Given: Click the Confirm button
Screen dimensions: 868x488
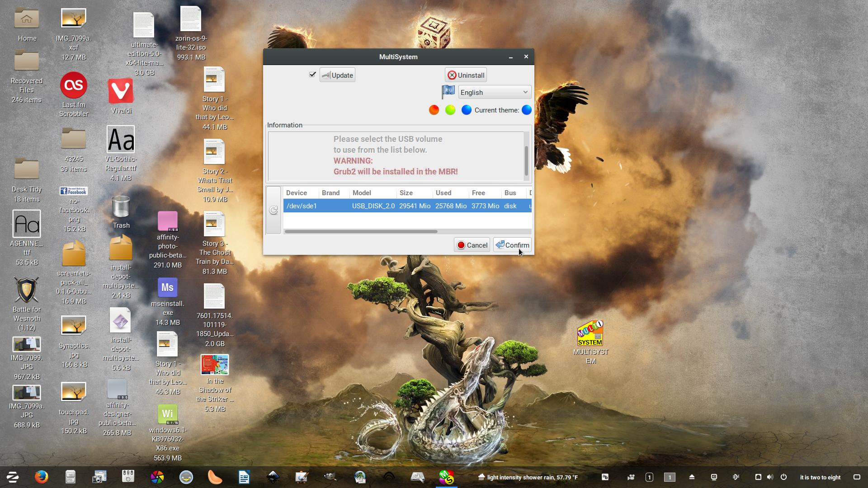Looking at the screenshot, I should [512, 245].
